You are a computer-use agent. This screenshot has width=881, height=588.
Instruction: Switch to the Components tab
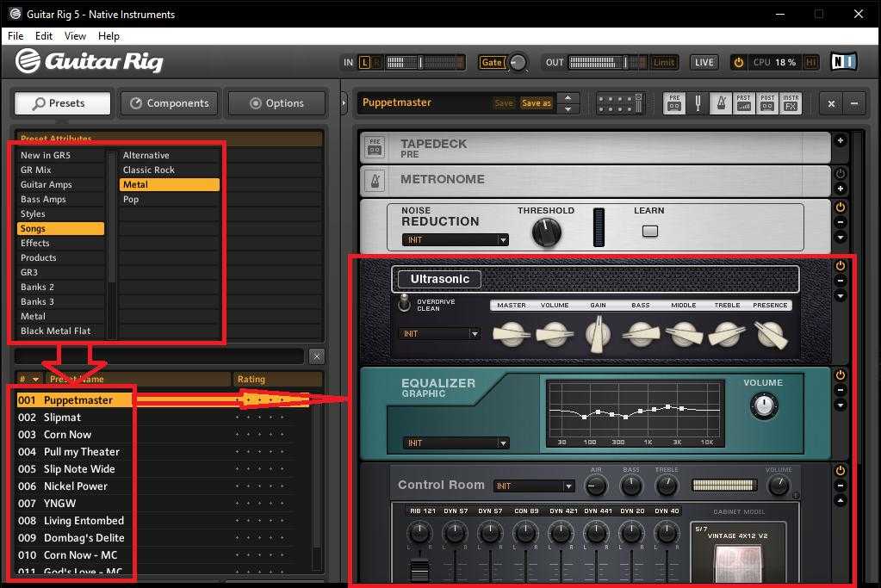click(169, 103)
